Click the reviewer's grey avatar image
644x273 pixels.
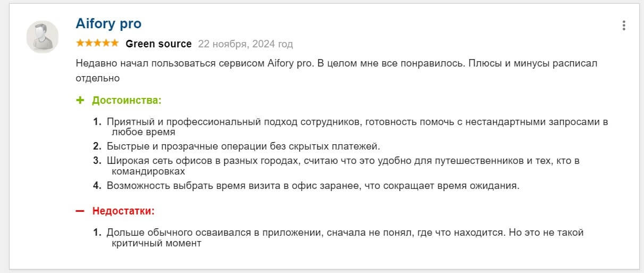point(43,37)
